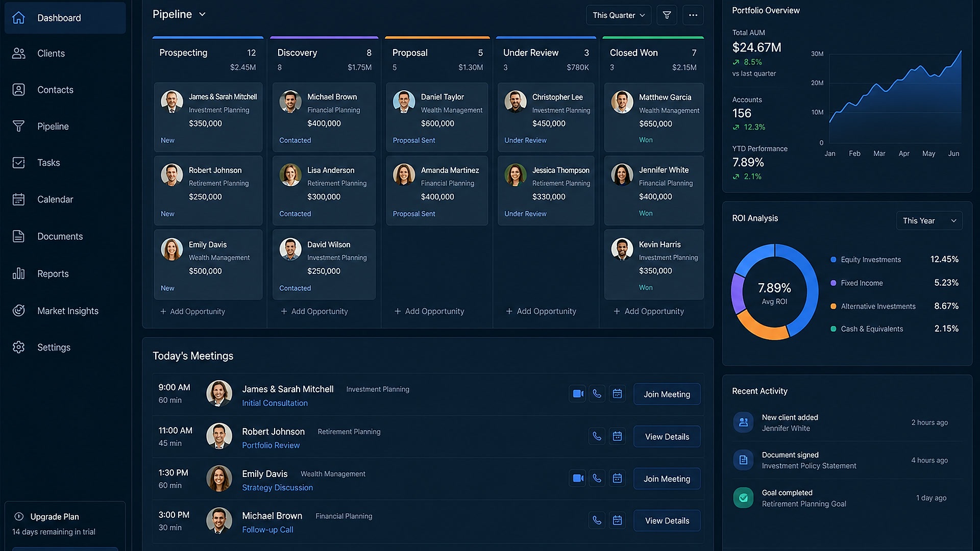
Task: Click the Reports bar chart icon
Action: click(x=19, y=273)
